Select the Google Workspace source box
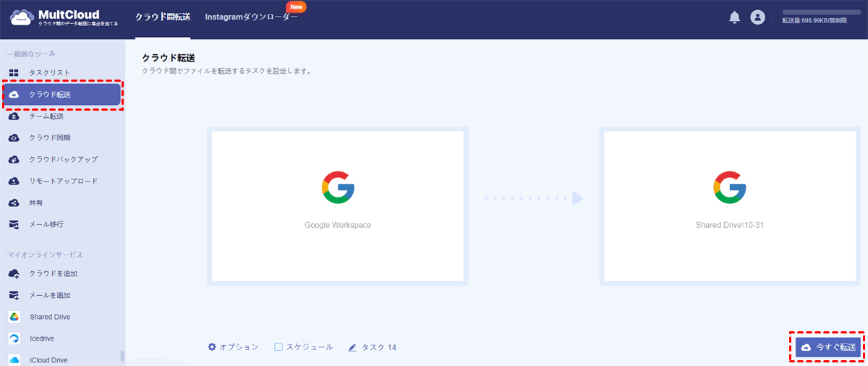The width and height of the screenshot is (868, 366). pos(338,206)
